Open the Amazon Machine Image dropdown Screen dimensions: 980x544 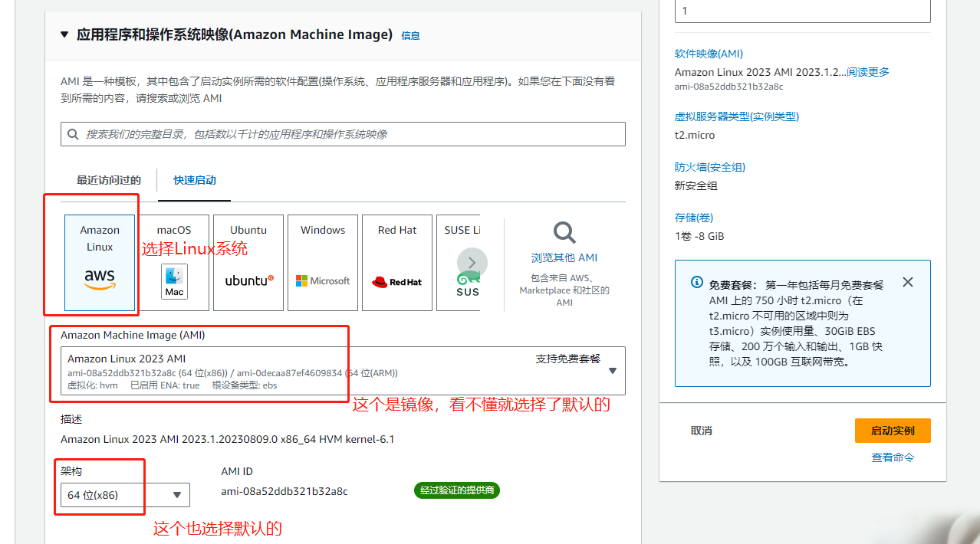[612, 370]
